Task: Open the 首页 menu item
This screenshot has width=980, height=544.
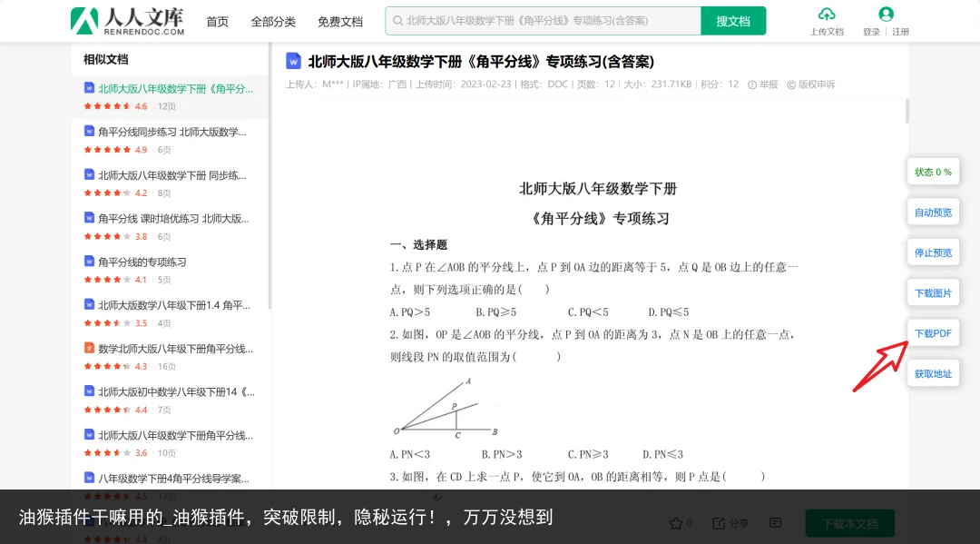Action: point(217,22)
